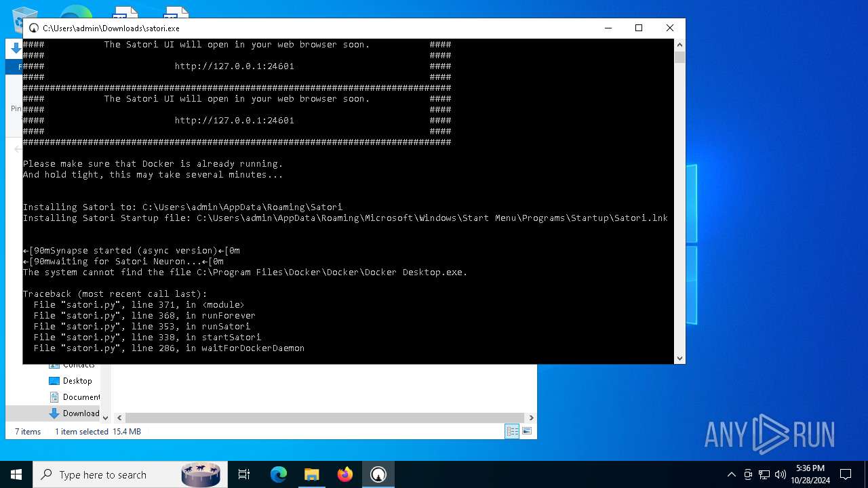The height and width of the screenshot is (488, 868).
Task: Open the satori.exe console window system menu icon
Action: tap(33, 28)
